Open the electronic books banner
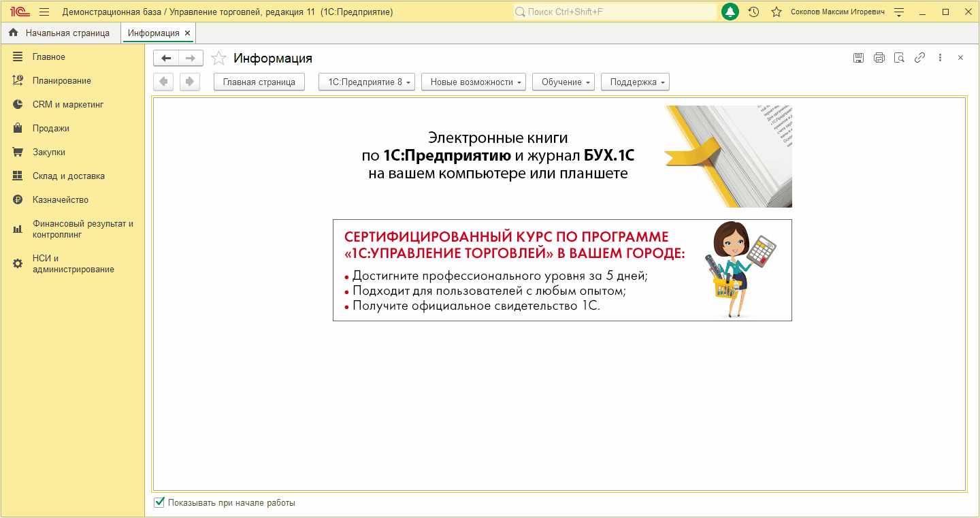The height and width of the screenshot is (518, 980). click(562, 156)
